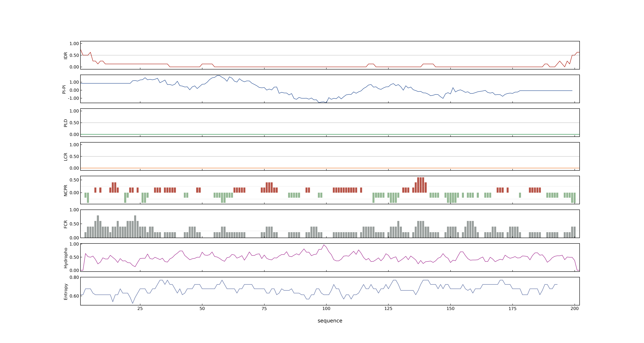Select x-axis tick label 25

140,308
